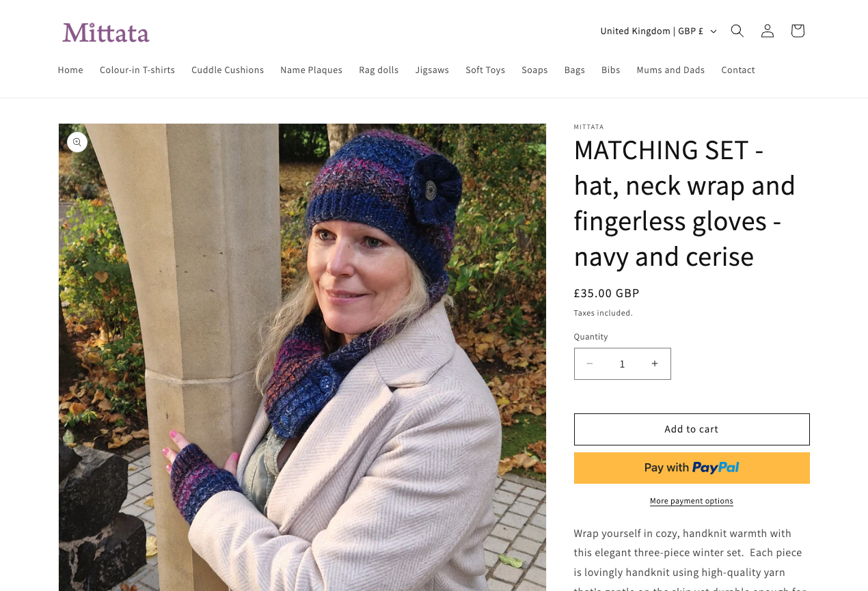
Task: Open More payment options link
Action: (691, 501)
